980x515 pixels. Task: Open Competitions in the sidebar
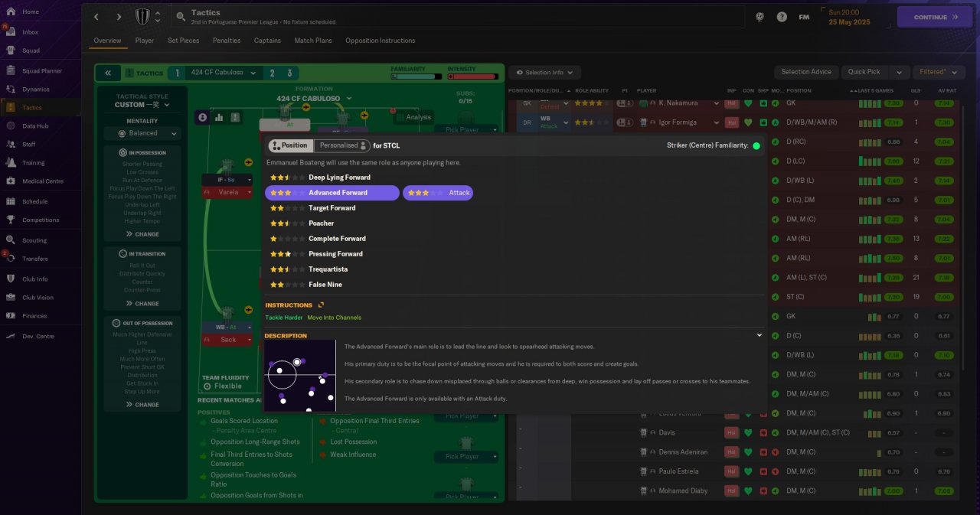point(40,220)
